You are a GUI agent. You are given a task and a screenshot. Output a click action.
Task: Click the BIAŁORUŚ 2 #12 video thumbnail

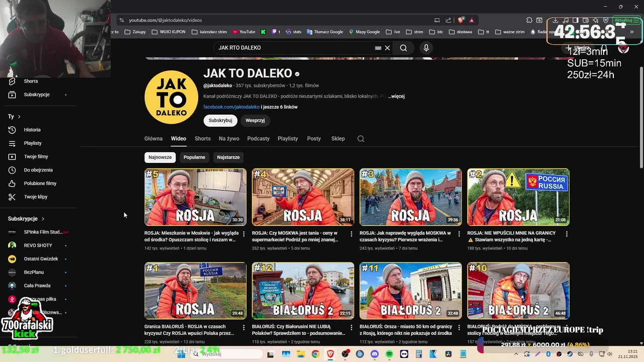[x=303, y=291]
